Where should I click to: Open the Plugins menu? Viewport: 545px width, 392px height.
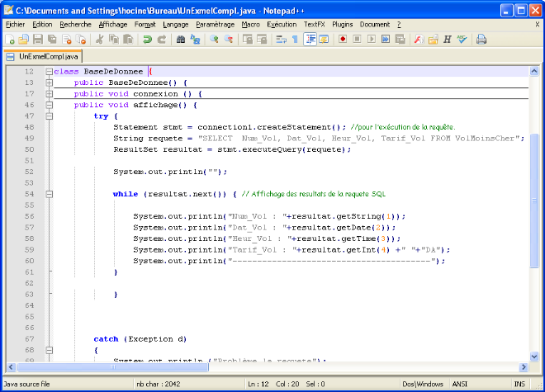[342, 25]
